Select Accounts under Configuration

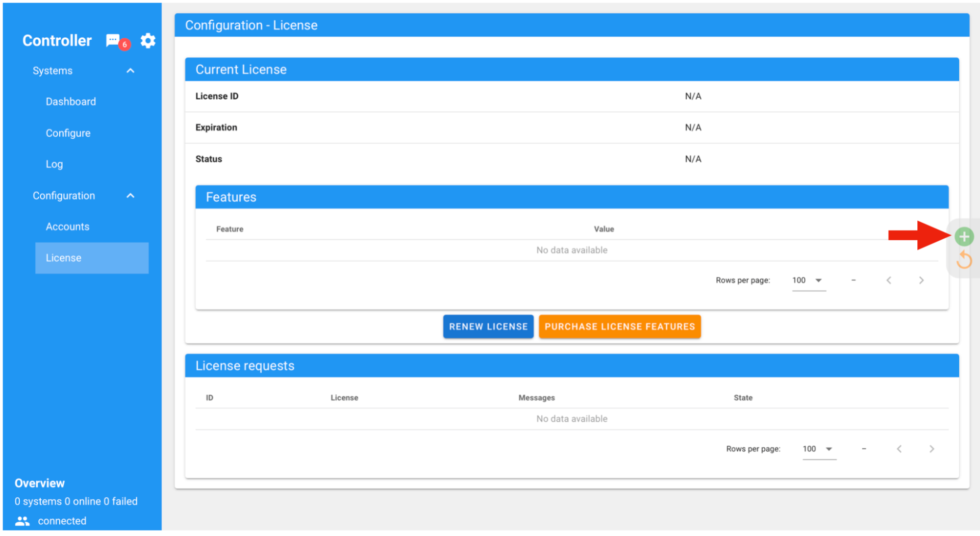pos(67,226)
